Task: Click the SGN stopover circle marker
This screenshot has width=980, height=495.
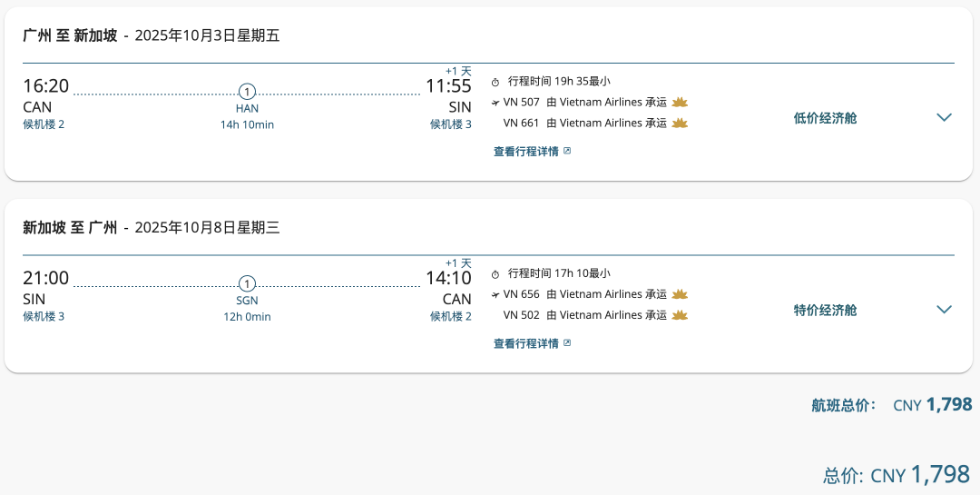Action: pos(247,284)
